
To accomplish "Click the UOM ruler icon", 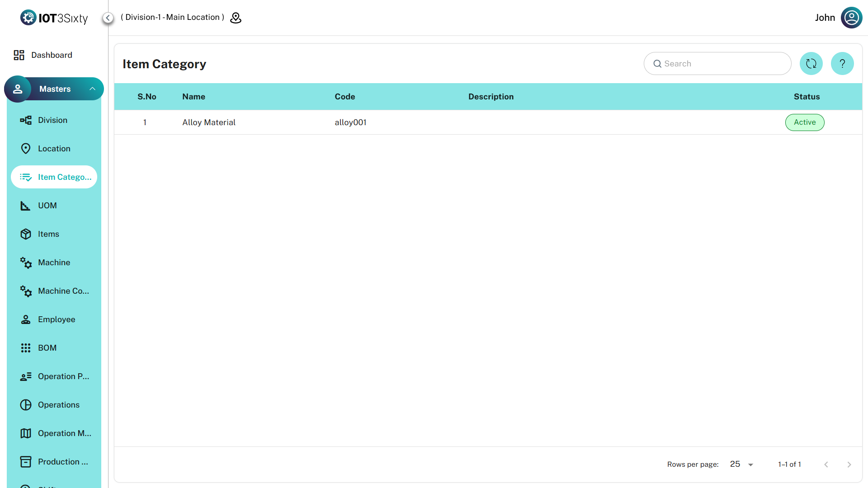I will 26,206.
